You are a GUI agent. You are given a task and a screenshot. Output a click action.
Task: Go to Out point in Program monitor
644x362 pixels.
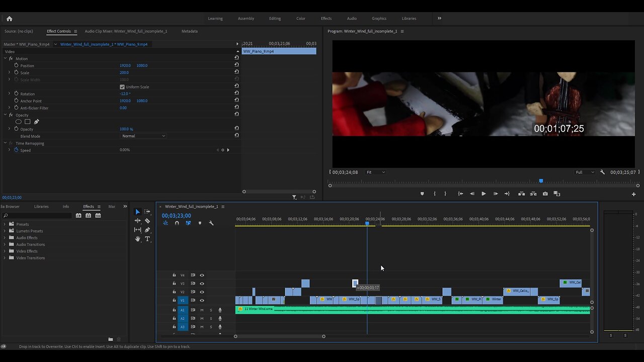[x=507, y=194]
